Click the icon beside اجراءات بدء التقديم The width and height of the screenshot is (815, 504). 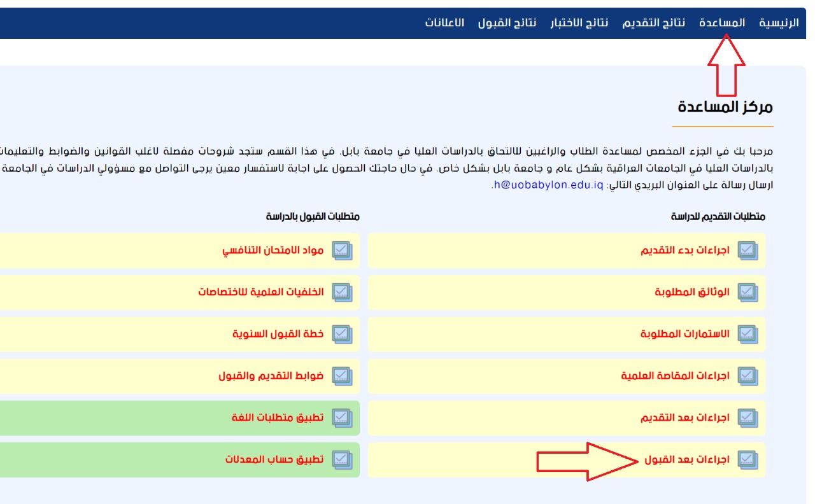(x=748, y=251)
